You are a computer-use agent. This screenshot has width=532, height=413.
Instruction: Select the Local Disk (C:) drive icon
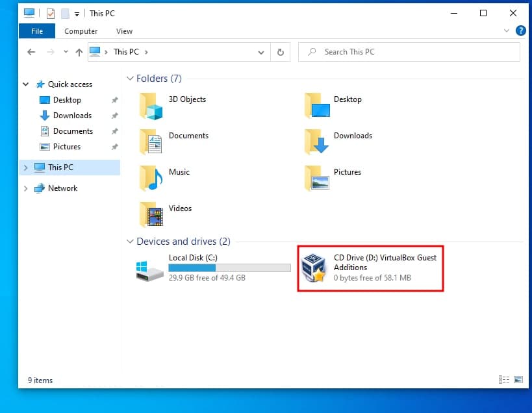coord(149,271)
